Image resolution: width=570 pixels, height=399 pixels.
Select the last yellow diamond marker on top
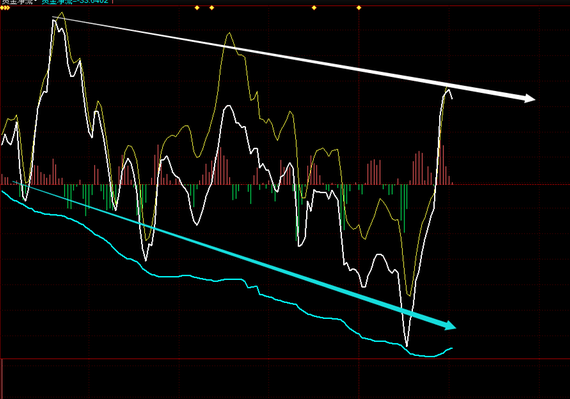pyautogui.click(x=359, y=8)
